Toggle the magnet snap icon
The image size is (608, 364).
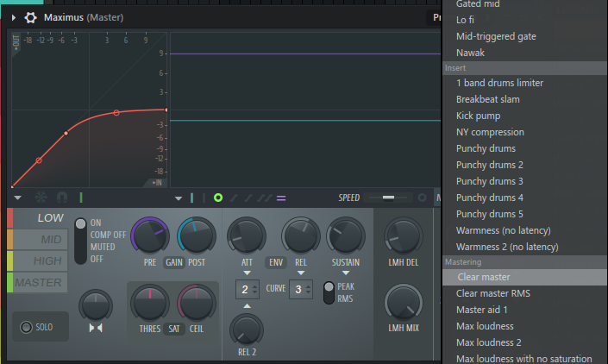(x=62, y=198)
